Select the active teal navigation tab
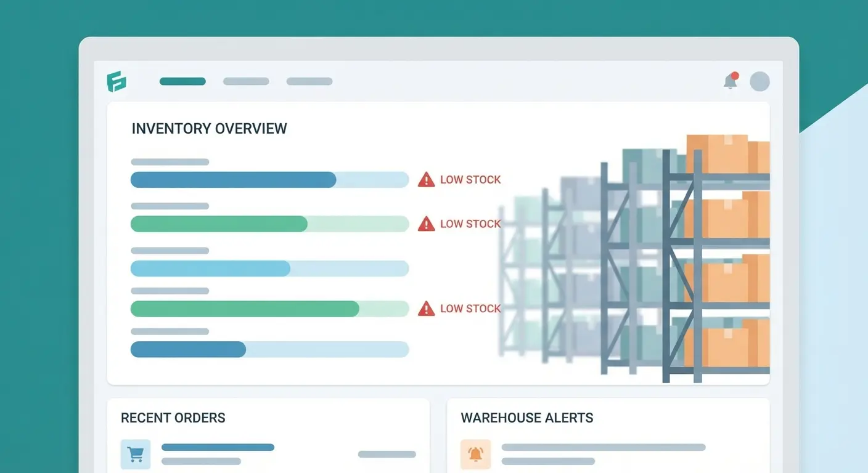This screenshot has width=868, height=473. click(182, 81)
